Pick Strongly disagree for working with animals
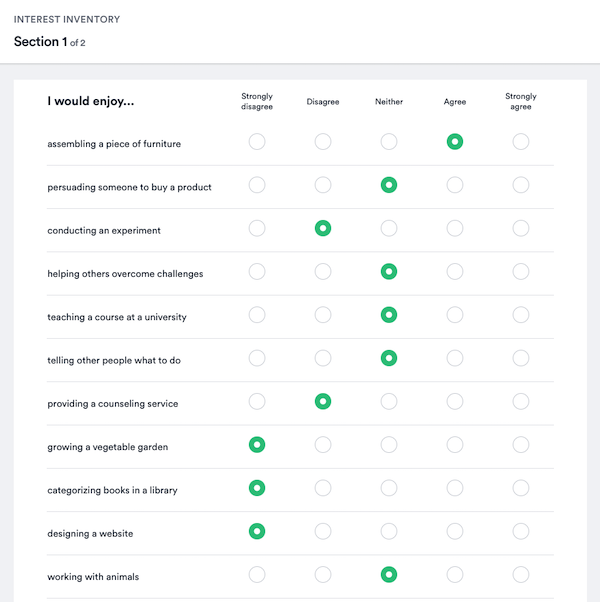 (257, 575)
